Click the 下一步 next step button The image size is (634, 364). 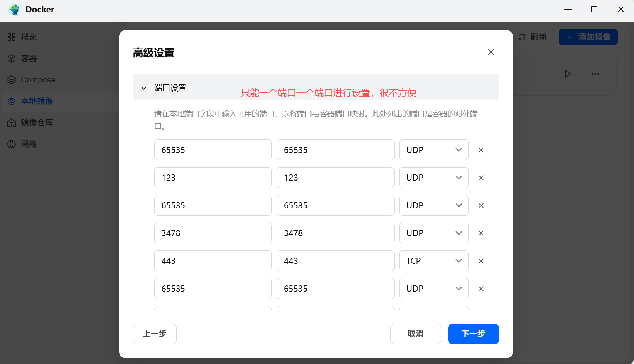(x=473, y=334)
